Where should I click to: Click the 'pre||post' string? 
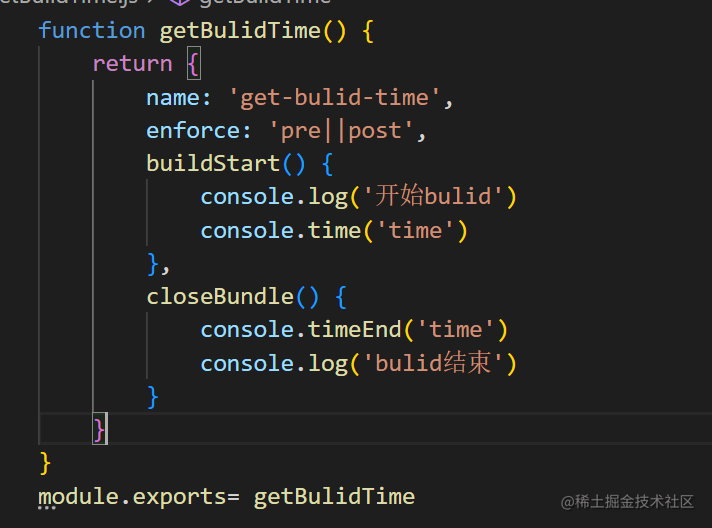point(341,131)
